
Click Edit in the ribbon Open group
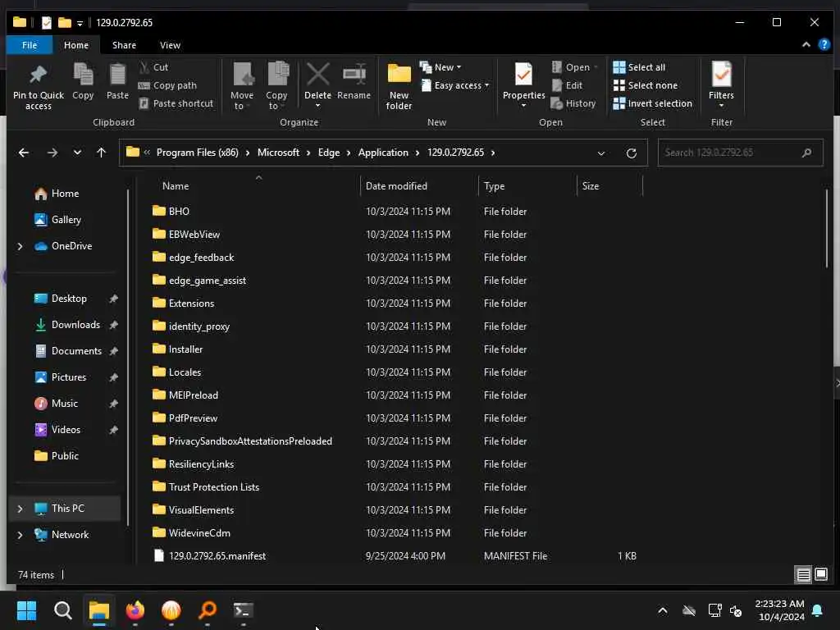568,85
